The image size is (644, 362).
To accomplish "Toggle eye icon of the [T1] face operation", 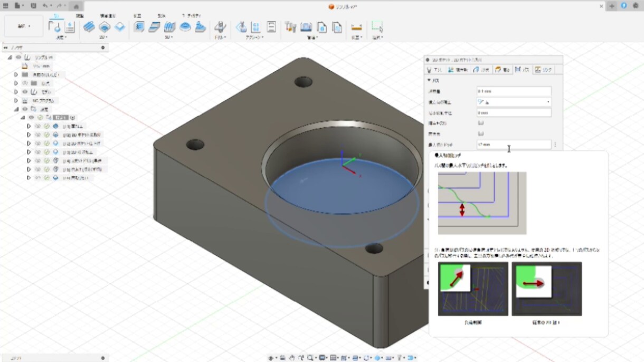I will [38, 126].
